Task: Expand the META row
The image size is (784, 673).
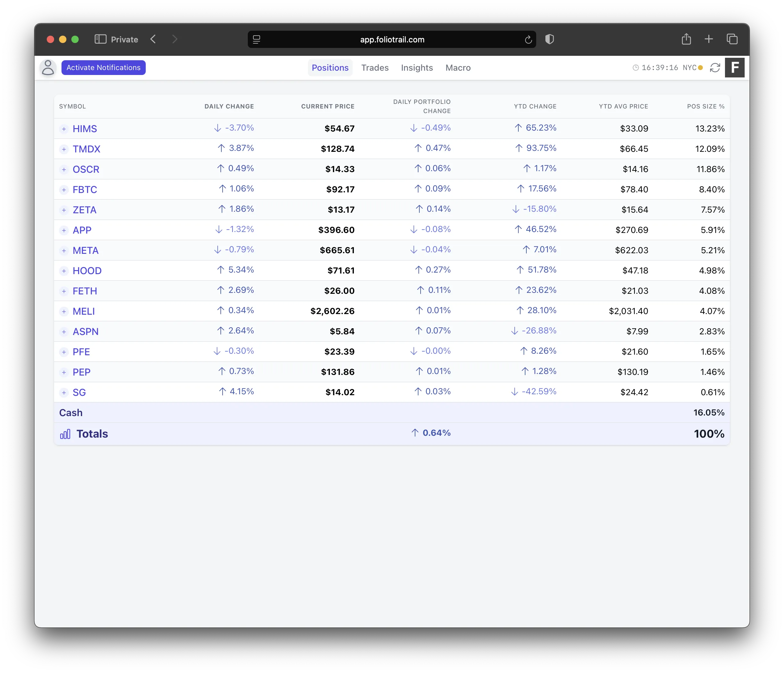Action: pyautogui.click(x=64, y=251)
